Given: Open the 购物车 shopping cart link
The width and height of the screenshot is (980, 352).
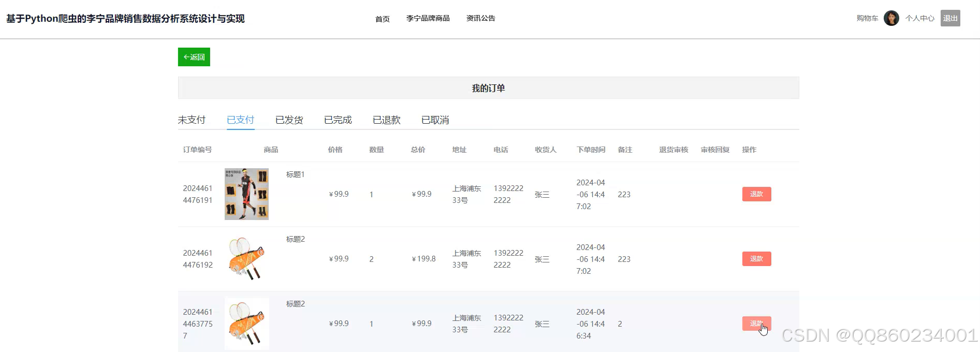Looking at the screenshot, I should [x=867, y=18].
